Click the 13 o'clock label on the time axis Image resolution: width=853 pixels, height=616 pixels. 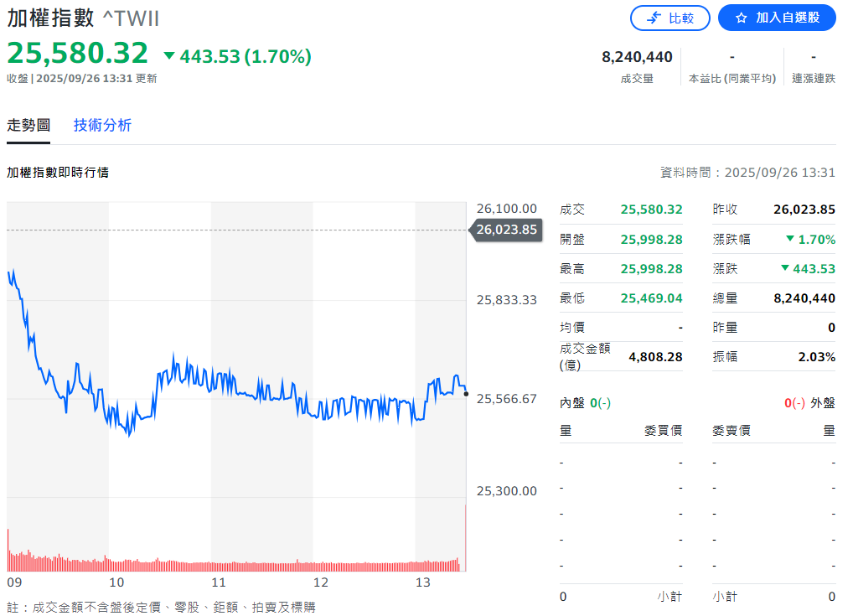[x=423, y=582]
